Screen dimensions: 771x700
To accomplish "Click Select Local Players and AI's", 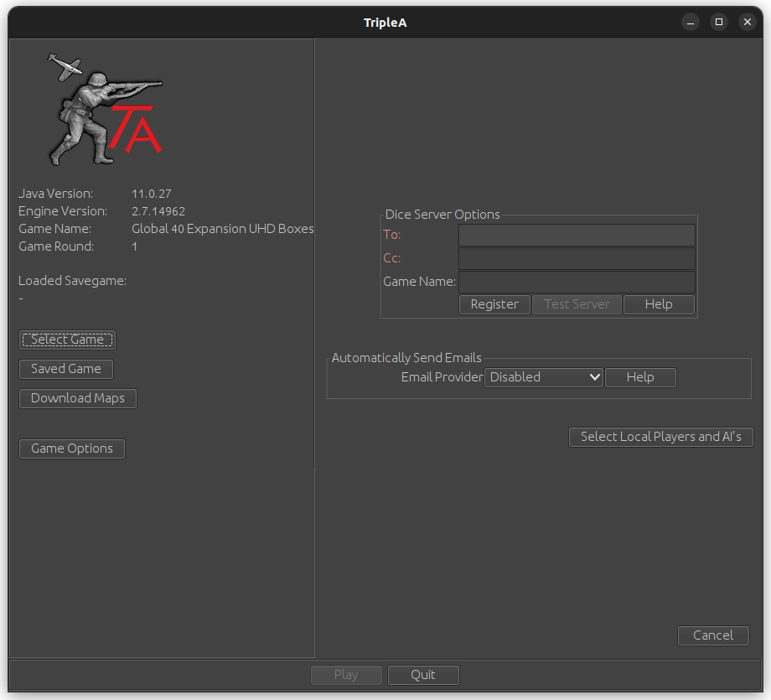I will click(x=661, y=437).
